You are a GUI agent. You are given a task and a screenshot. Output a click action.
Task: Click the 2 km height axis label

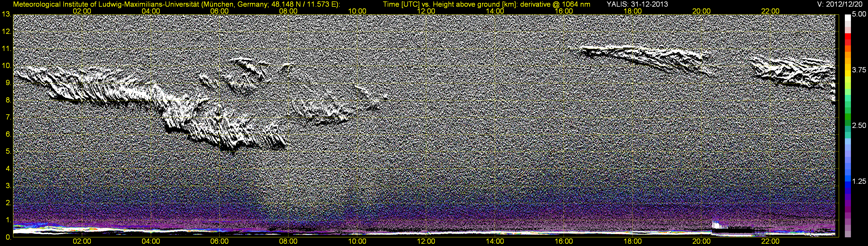[8, 203]
